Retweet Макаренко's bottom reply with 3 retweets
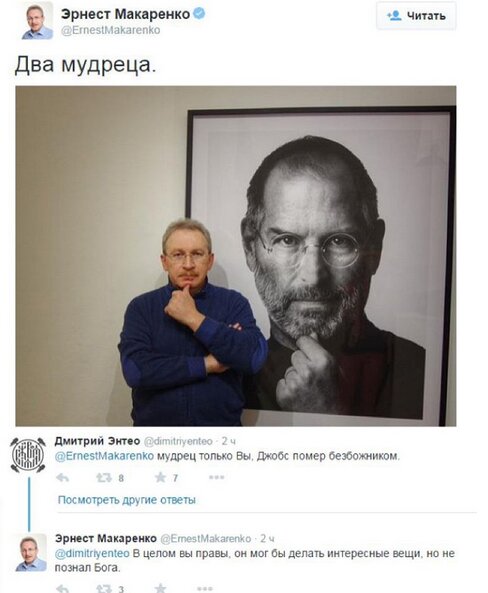Image resolution: width=488 pixels, height=593 pixels. pyautogui.click(x=110, y=588)
